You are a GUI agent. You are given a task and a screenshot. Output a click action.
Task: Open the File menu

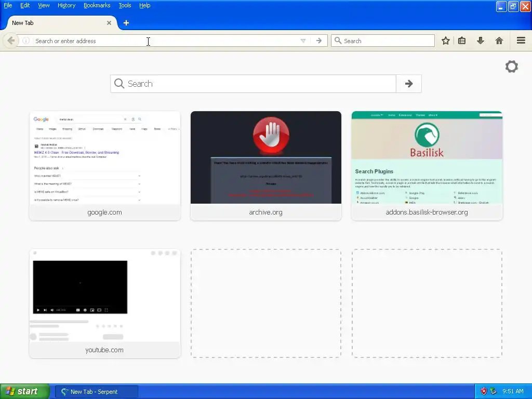[x=8, y=5]
